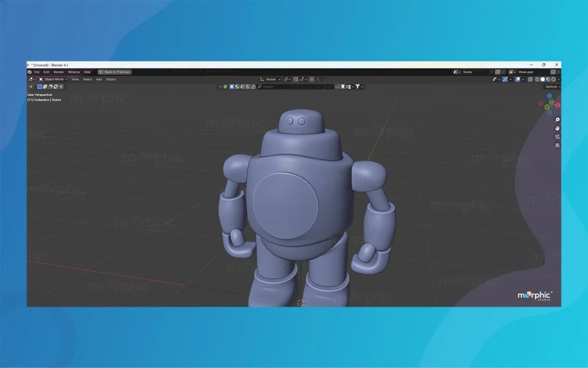Viewport: 588px width, 368px height.
Task: Open the Object menu in viewport header
Action: point(111,79)
